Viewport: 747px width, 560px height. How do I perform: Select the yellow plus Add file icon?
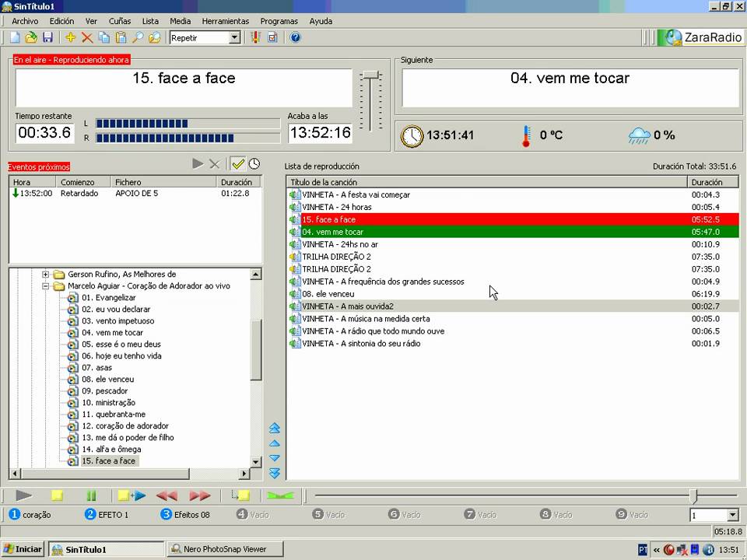click(72, 37)
